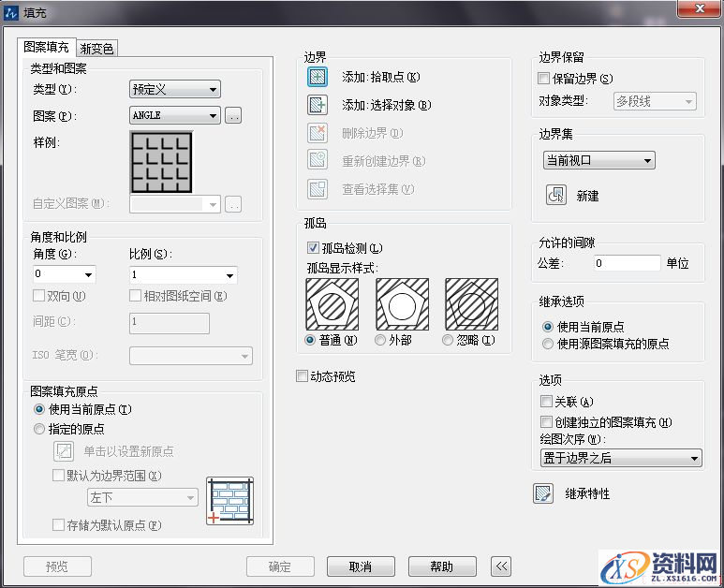Open 绘图次序 dropdown showing 置于边界之后
724x588 pixels.
[x=621, y=458]
